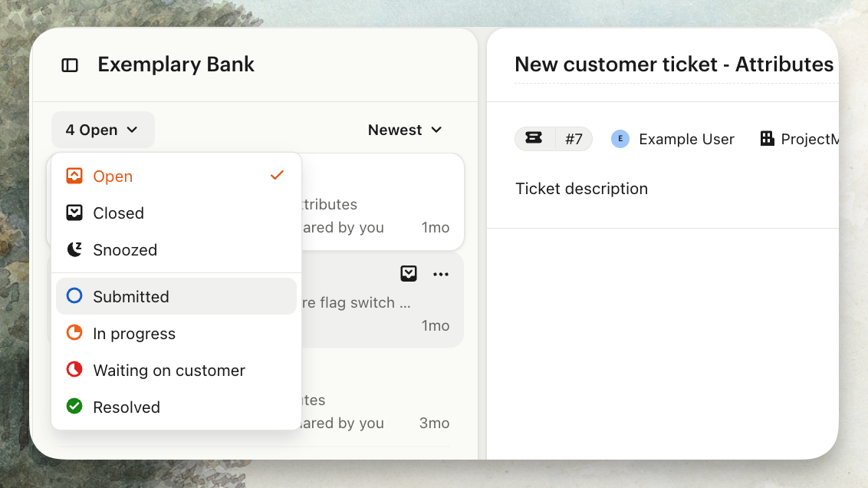
Task: Click the ticket icon badge
Action: click(534, 139)
